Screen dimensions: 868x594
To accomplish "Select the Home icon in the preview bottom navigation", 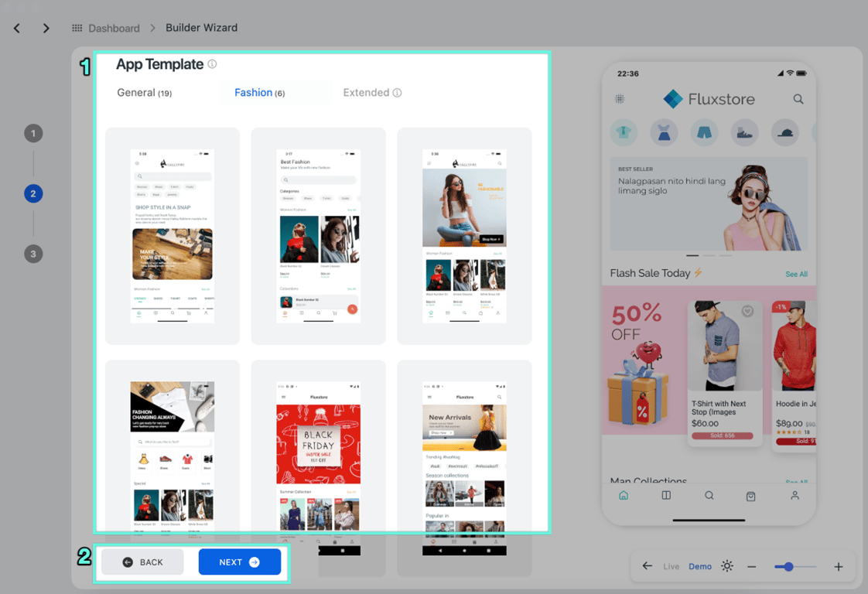I will [624, 495].
